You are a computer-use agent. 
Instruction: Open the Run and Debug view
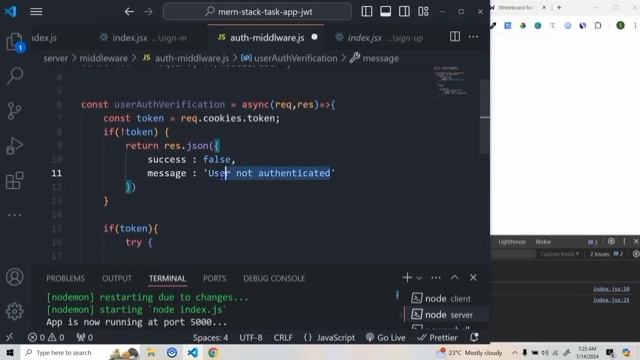[x=15, y=146]
